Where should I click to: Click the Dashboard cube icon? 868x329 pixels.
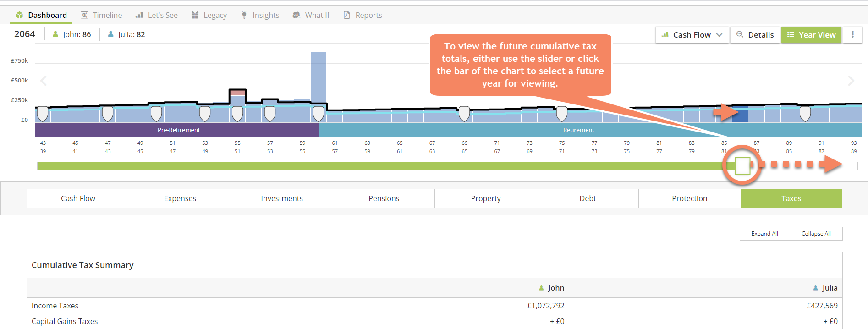[x=19, y=15]
